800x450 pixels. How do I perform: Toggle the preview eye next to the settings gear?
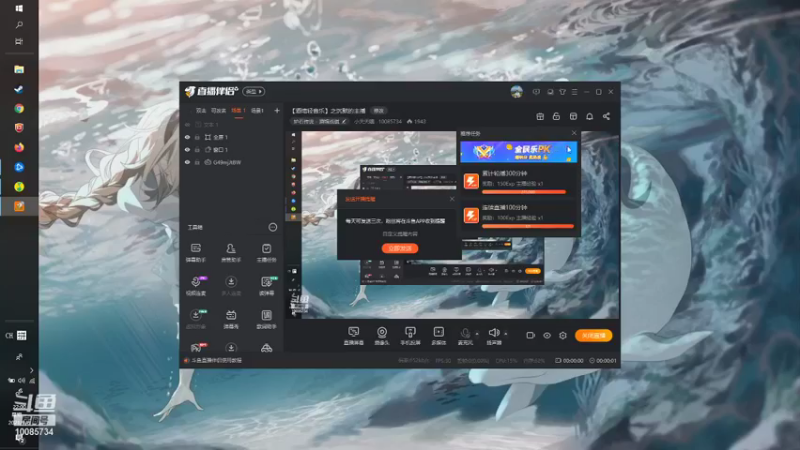click(546, 335)
